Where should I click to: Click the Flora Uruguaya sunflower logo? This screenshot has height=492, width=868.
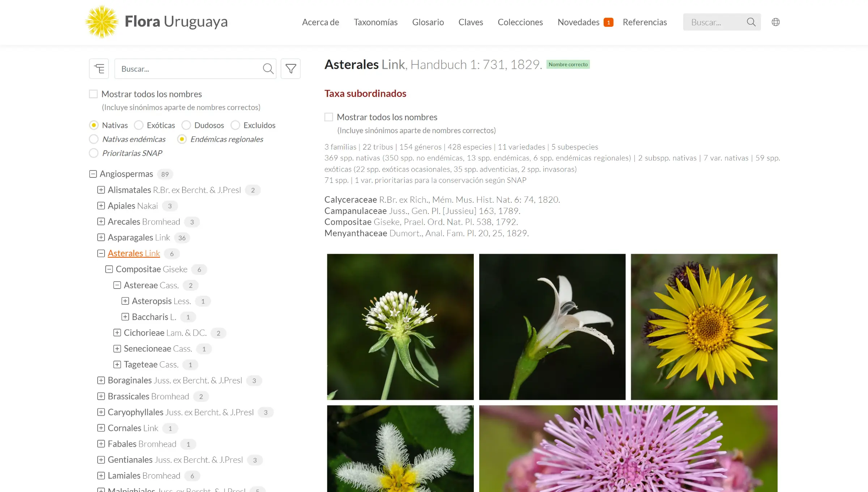[x=102, y=22]
